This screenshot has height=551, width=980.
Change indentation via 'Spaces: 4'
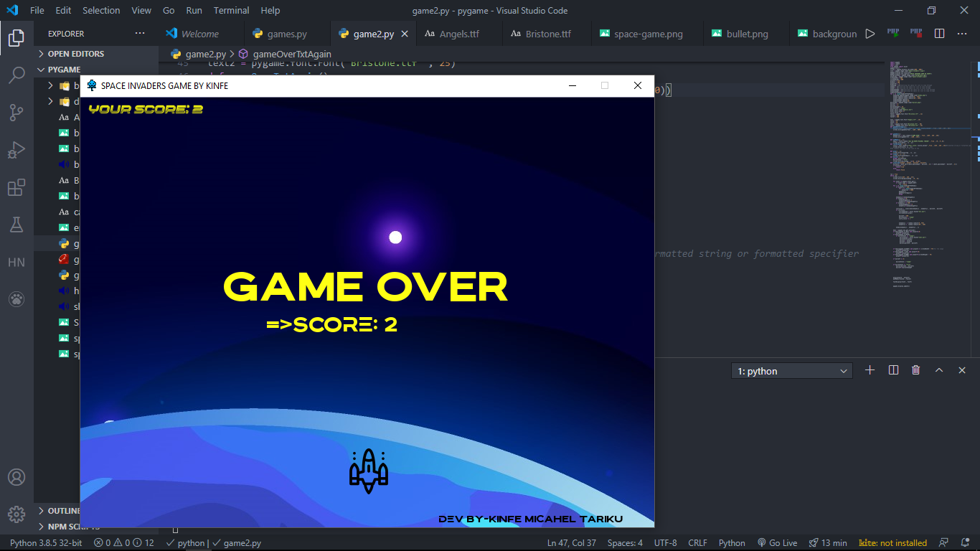click(x=625, y=543)
